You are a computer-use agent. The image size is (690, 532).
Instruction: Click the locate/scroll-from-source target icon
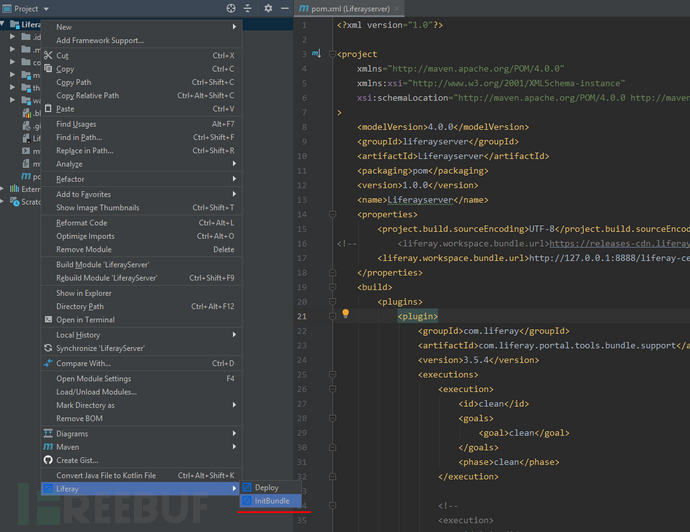(x=231, y=8)
